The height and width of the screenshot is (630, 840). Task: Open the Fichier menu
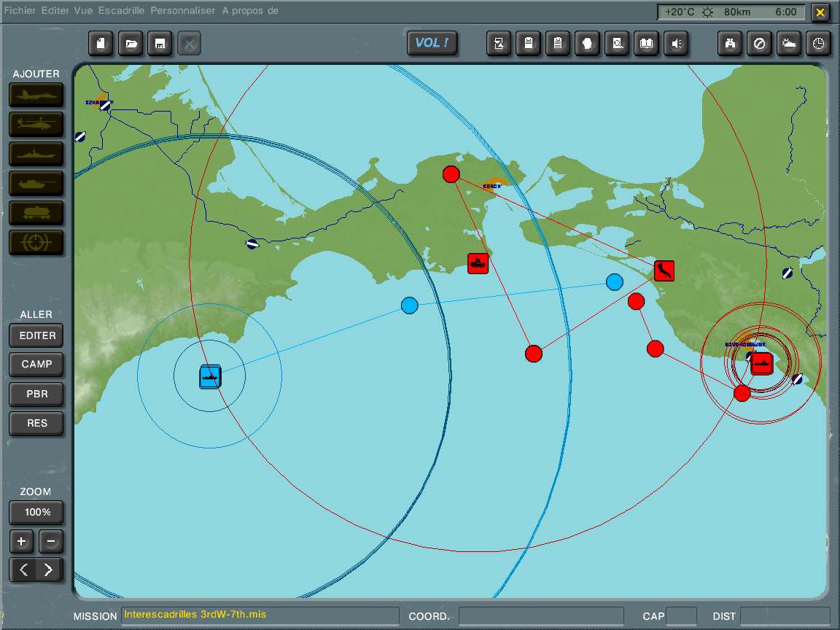point(20,11)
